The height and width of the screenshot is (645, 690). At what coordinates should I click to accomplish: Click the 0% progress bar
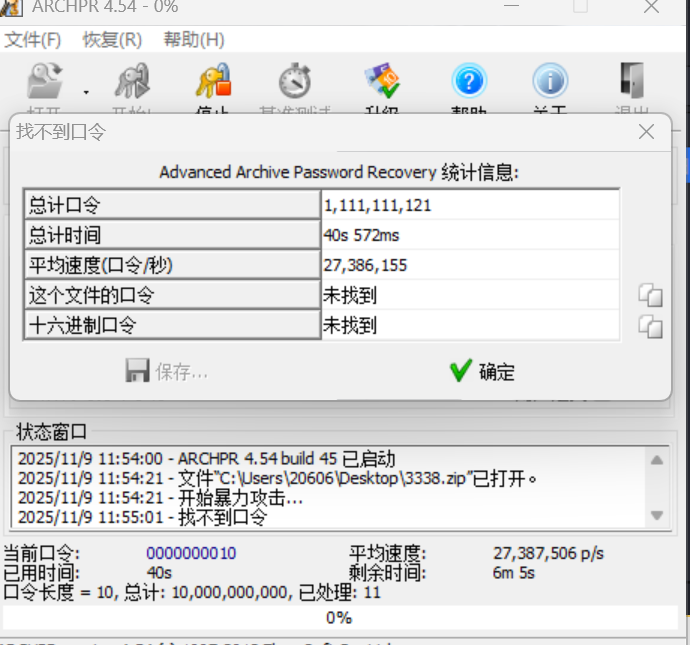coord(340,617)
